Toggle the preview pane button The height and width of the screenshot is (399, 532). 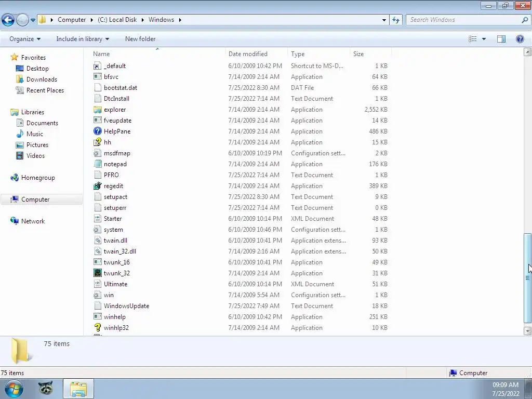coord(501,39)
